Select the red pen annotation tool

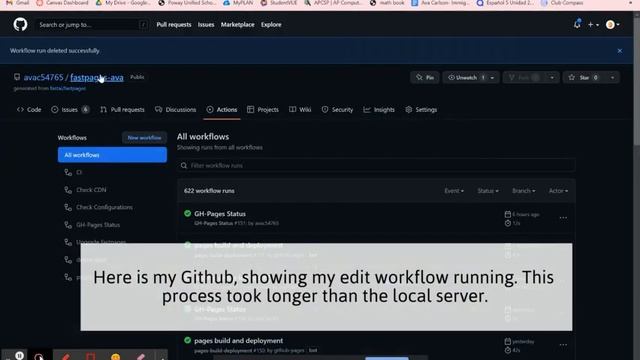click(x=66, y=357)
